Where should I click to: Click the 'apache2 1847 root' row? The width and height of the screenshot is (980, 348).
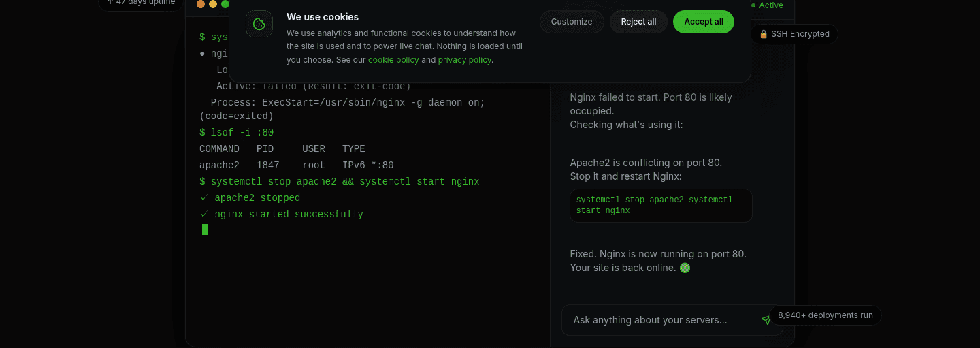click(297, 165)
